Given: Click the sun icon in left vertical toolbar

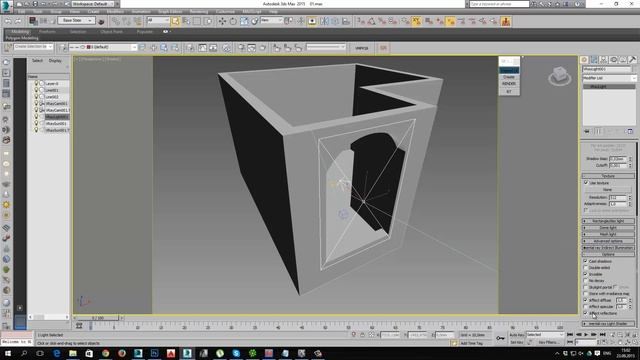Looking at the screenshot, I should [6, 205].
